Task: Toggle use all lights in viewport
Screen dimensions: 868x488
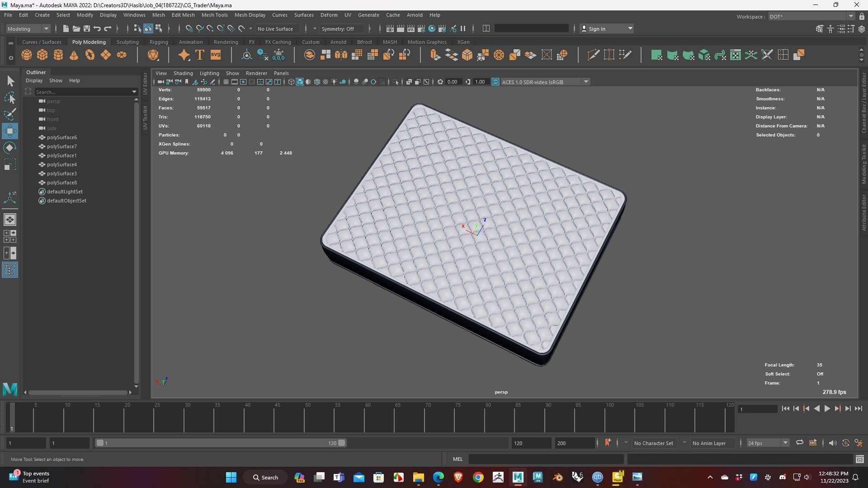Action: (x=334, y=82)
